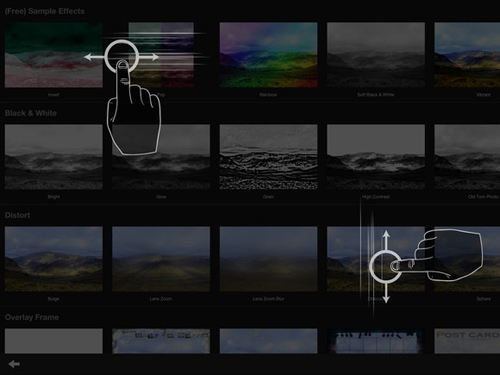The image size is (500, 375).
Task: Choose the blank gray overlay frame
Action: [x=54, y=341]
